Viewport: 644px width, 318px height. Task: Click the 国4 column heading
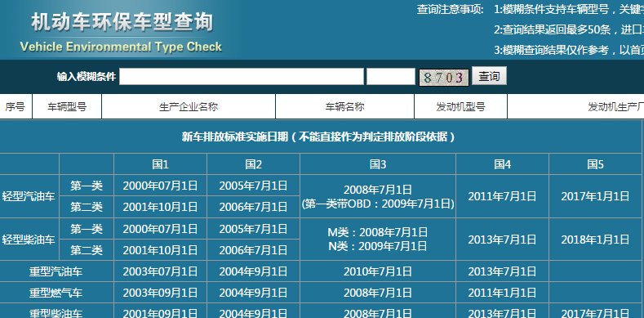pyautogui.click(x=502, y=164)
